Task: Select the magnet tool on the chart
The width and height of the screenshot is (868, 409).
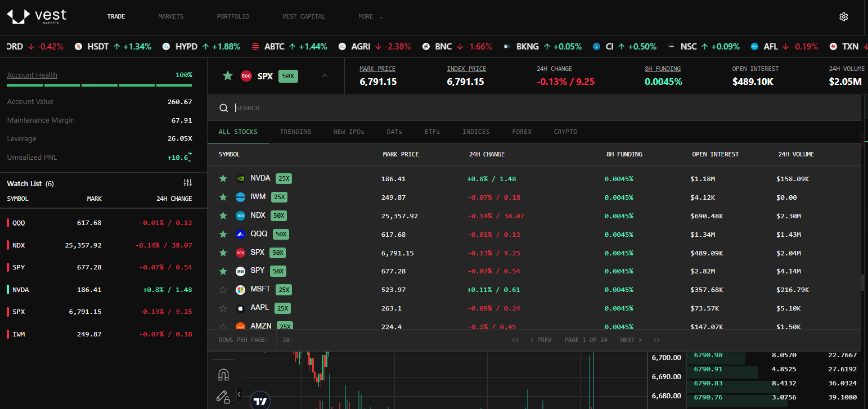Action: (x=223, y=375)
